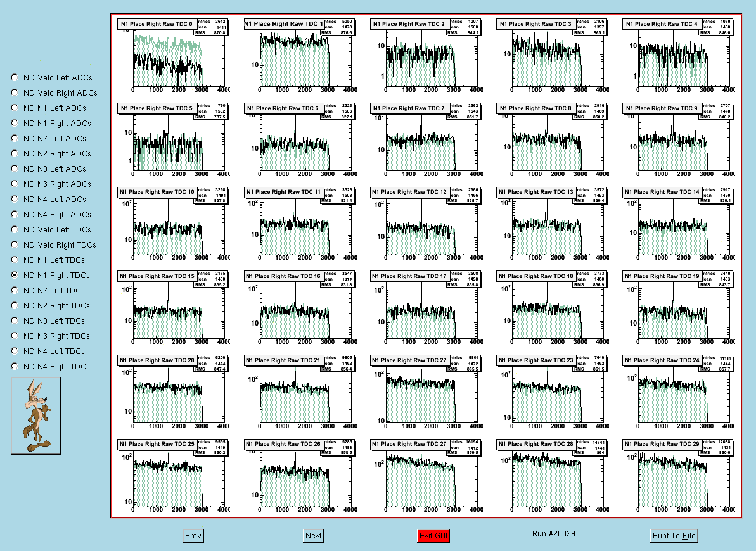The image size is (756, 551).
Task: Pick ND N3 Right ADCs option
Action: tap(15, 184)
